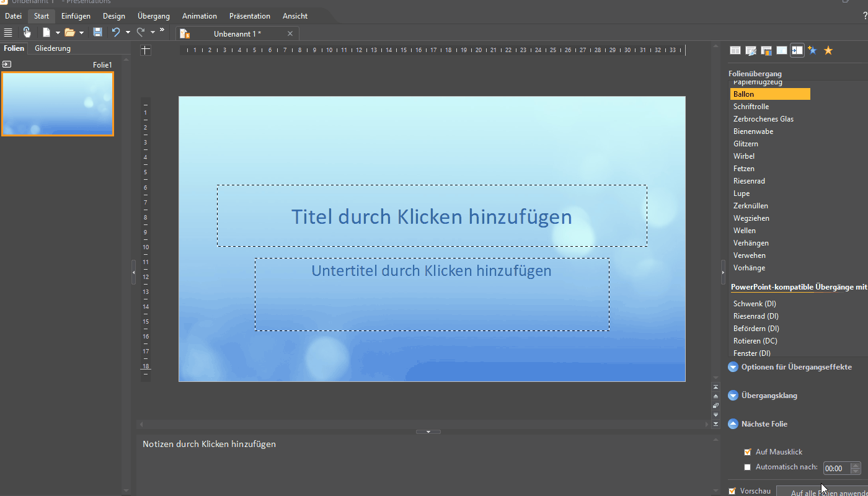Screen dimensions: 868x496
Task: Switch to the Gliederung tab
Action: click(x=53, y=48)
